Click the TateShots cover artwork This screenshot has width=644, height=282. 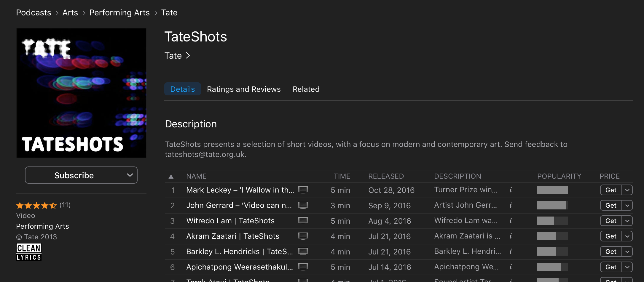tap(81, 93)
